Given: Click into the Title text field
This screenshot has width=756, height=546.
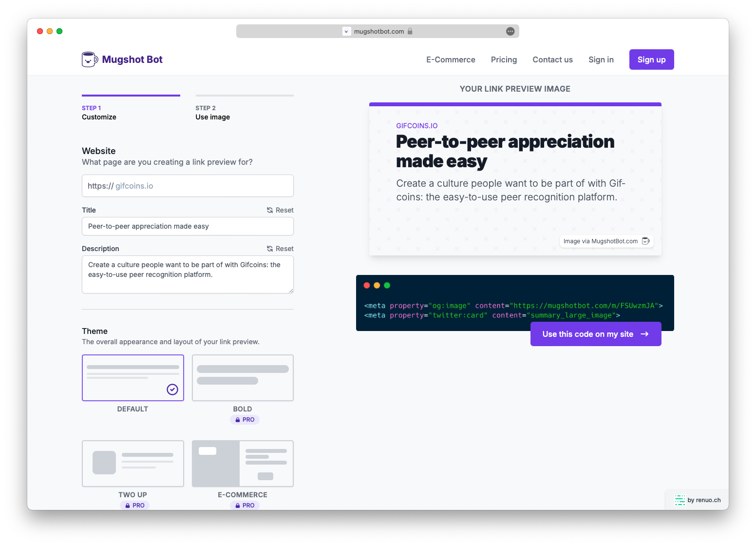Looking at the screenshot, I should pyautogui.click(x=188, y=226).
